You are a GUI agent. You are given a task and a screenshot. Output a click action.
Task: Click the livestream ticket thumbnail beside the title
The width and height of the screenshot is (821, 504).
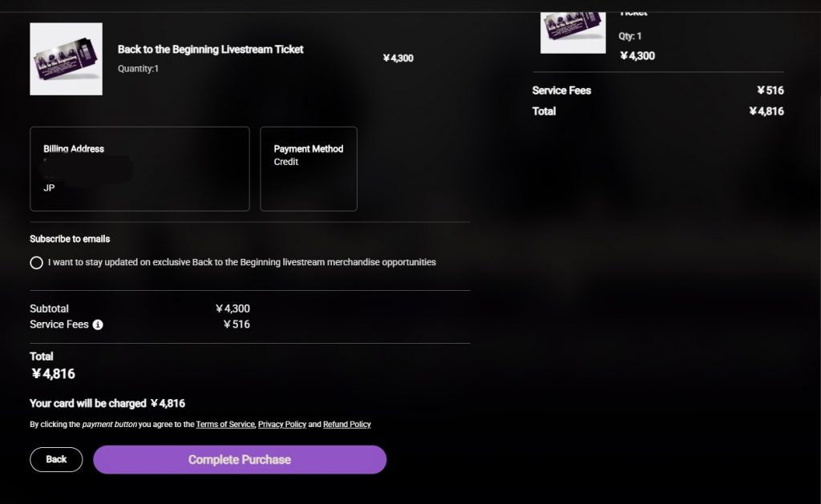66,59
